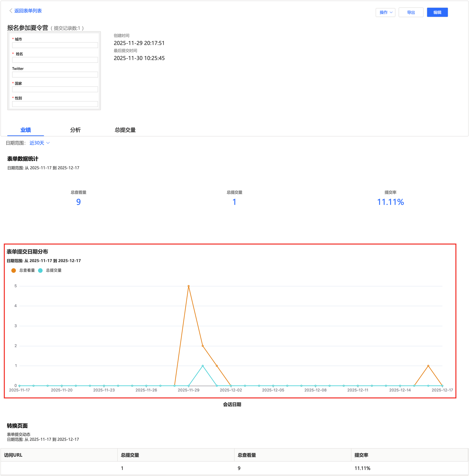Click the orange peak point at value 5
469x476 pixels.
pyautogui.click(x=189, y=286)
